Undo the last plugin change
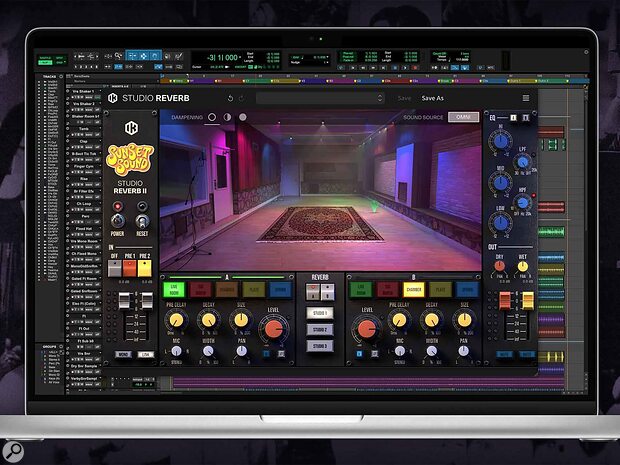 [x=230, y=98]
